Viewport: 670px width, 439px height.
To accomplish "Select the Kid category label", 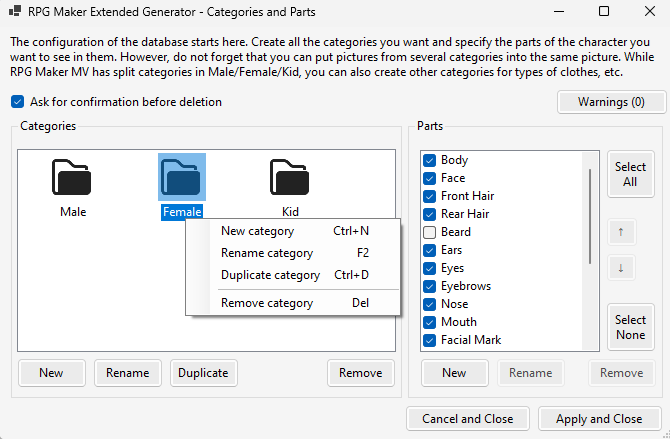I will click(x=290, y=212).
